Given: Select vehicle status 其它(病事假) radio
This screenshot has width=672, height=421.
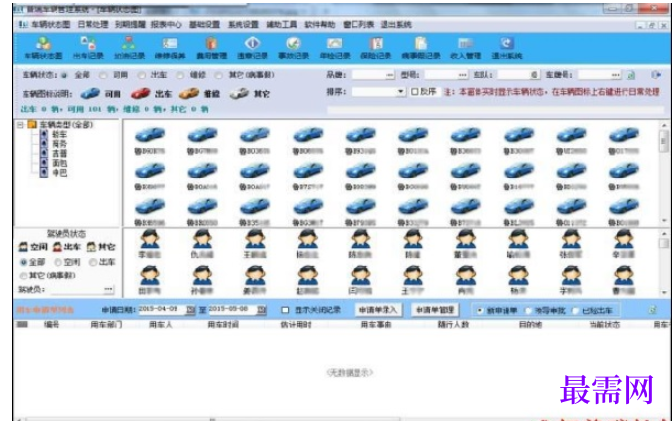Looking at the screenshot, I should point(219,75).
